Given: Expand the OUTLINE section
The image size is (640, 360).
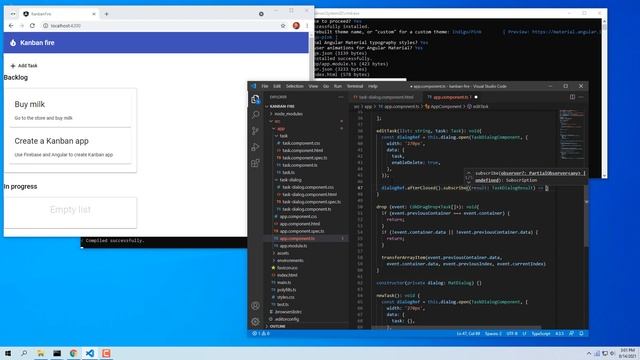Looking at the screenshot, I should tap(278, 327).
